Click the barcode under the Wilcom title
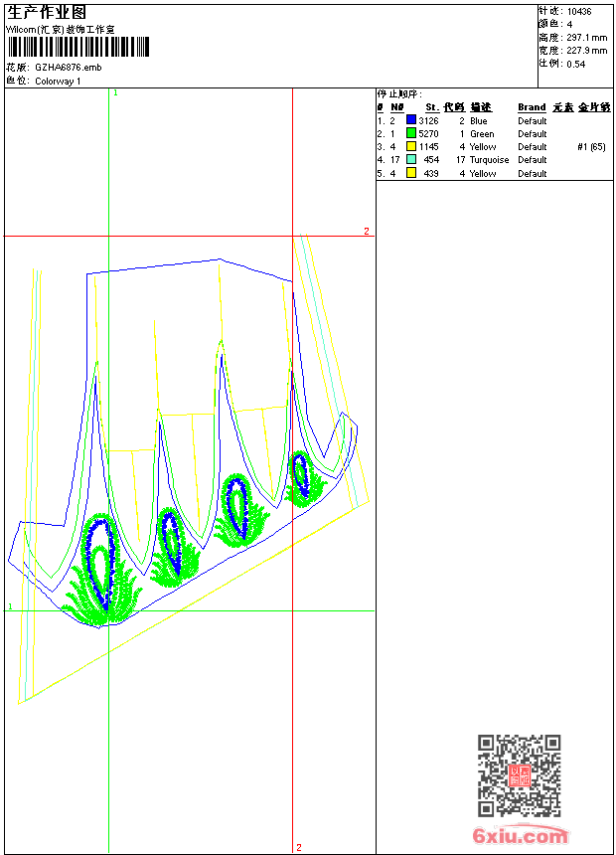The width and height of the screenshot is (616, 855). point(78,47)
